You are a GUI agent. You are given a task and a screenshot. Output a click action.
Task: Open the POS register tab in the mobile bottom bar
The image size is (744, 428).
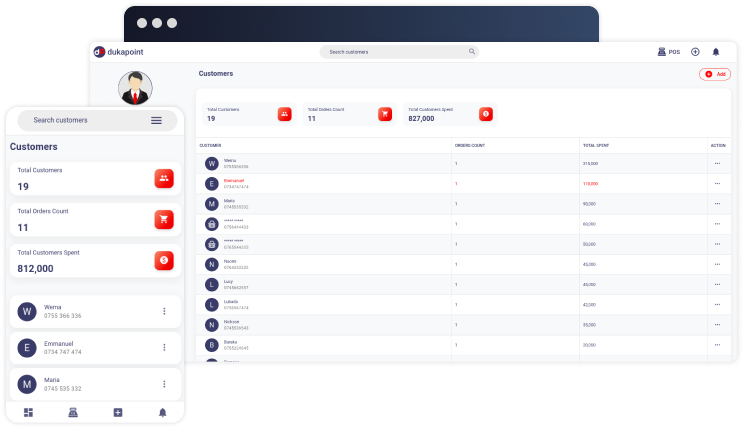click(73, 412)
